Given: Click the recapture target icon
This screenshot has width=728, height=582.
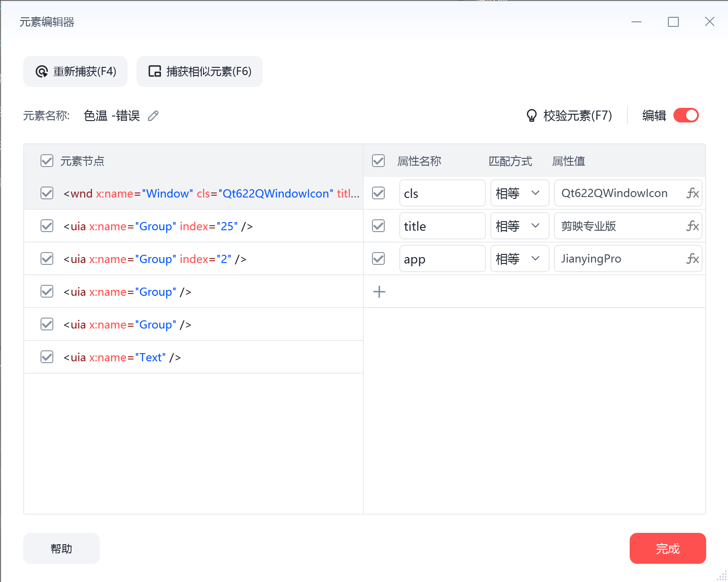Looking at the screenshot, I should tap(42, 71).
